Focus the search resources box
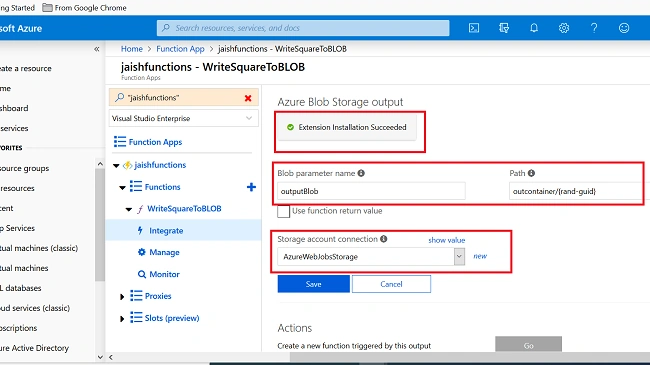The image size is (650, 365). 303,28
